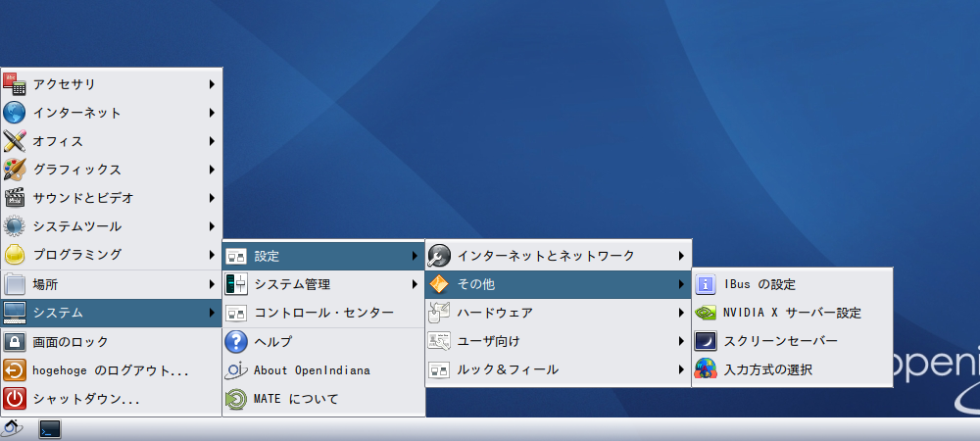Open スクリーンセーバー preferences
The height and width of the screenshot is (441, 980).
coord(792,341)
